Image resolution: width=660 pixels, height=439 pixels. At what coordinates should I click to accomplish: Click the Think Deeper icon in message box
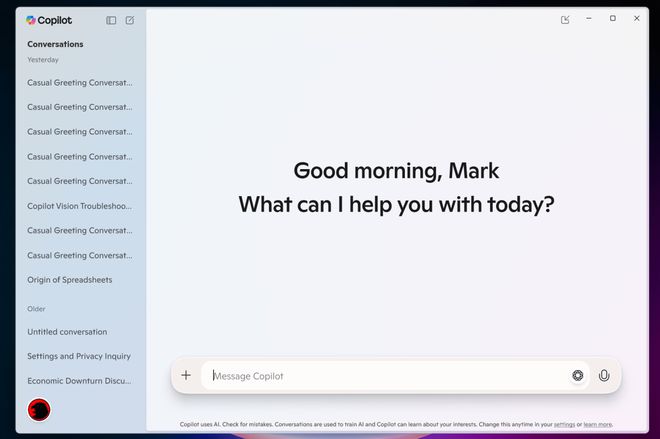pos(578,375)
